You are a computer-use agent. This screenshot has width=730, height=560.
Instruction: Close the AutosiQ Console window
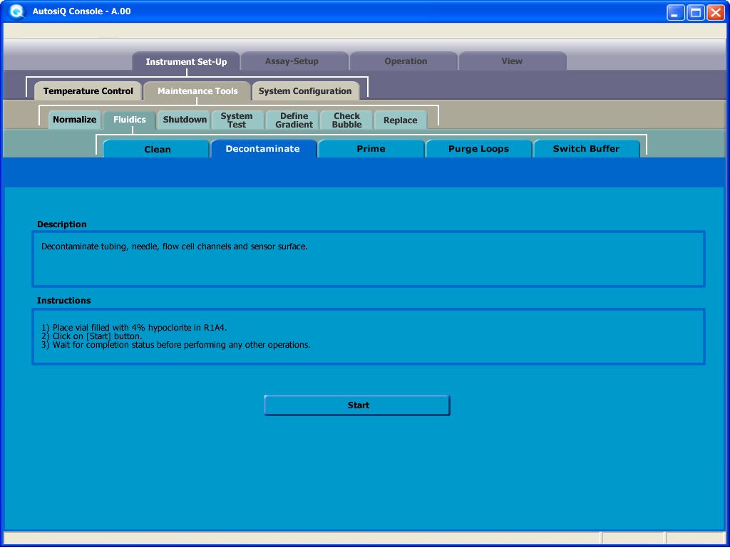[716, 13]
